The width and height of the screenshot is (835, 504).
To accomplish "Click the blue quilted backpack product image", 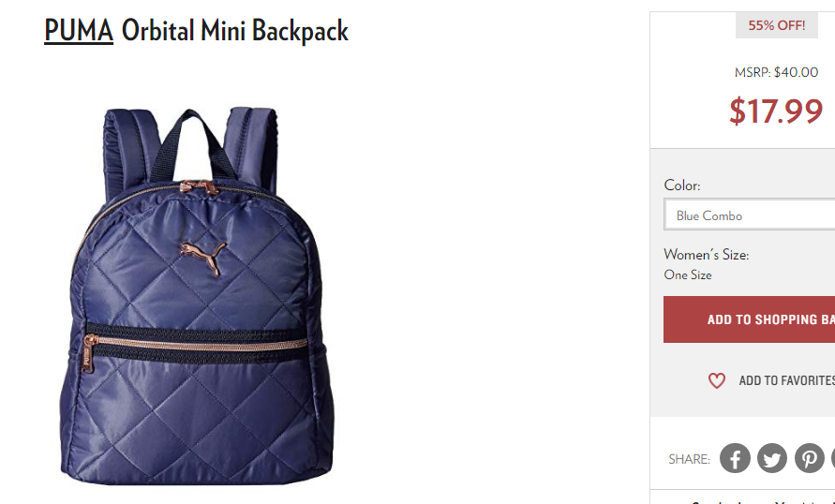I will pyautogui.click(x=197, y=295).
